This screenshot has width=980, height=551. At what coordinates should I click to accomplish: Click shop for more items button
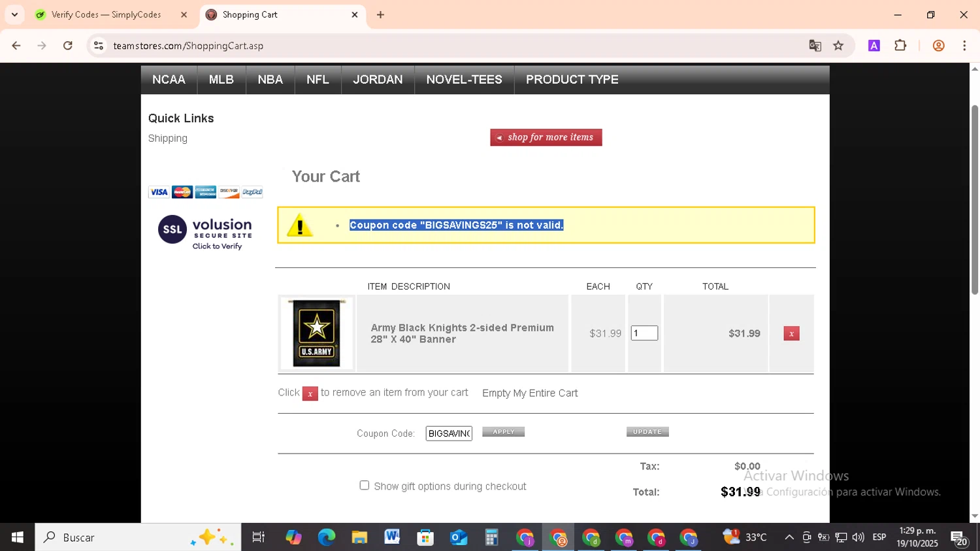click(546, 137)
